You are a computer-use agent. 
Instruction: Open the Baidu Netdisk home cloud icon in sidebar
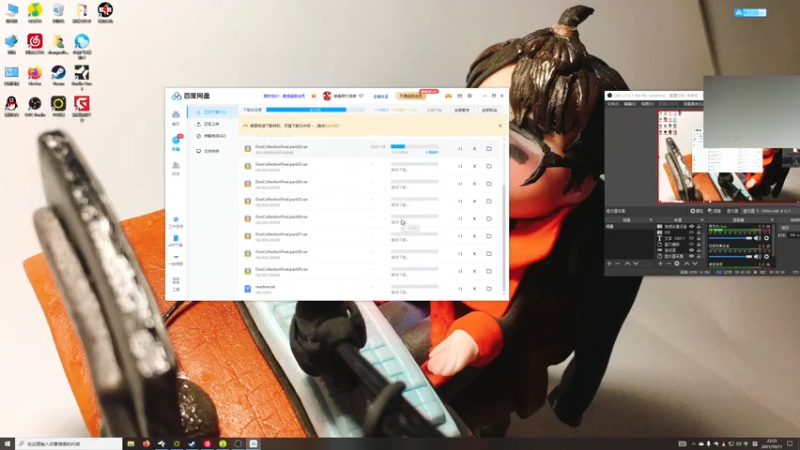click(x=176, y=117)
